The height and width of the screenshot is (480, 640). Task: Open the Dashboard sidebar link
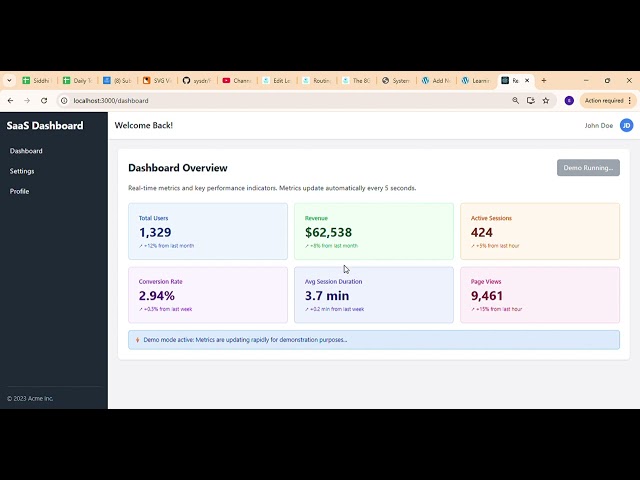pos(26,151)
